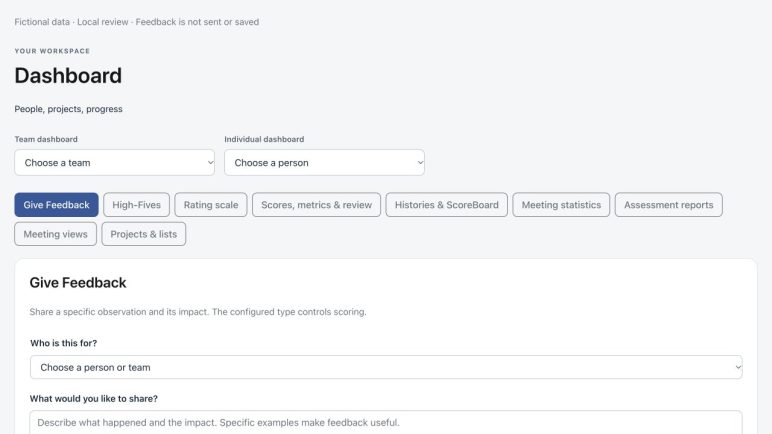This screenshot has height=434, width=772.
Task: Click 'What would you like to share?' label
Action: tap(94, 399)
